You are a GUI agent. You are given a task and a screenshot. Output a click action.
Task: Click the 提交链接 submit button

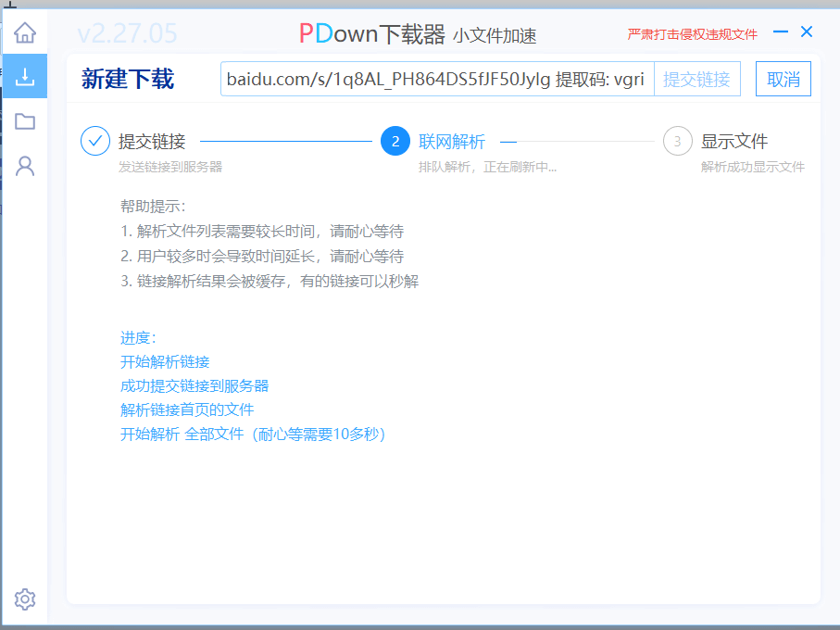click(696, 80)
